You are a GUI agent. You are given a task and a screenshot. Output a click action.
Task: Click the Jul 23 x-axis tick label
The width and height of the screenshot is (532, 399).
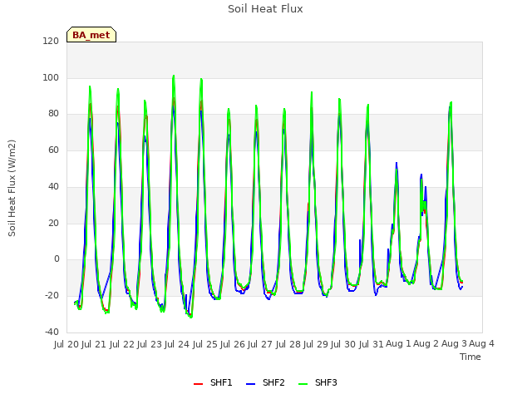coord(150,344)
